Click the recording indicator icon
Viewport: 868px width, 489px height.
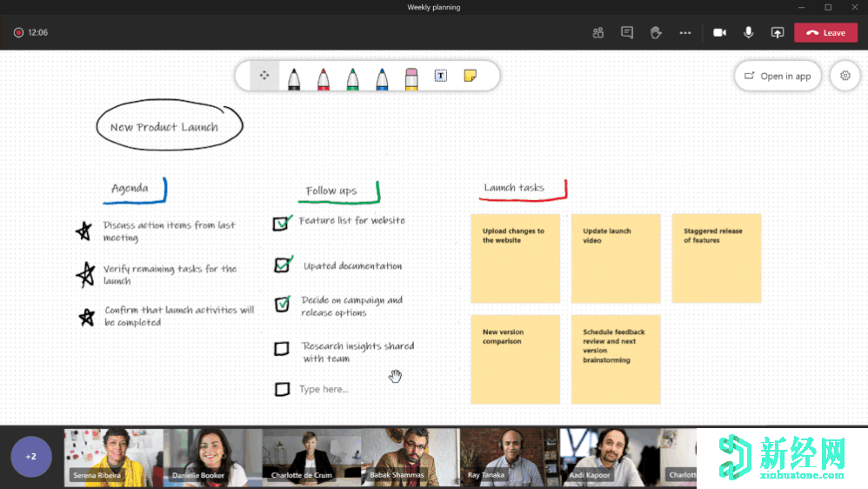pos(18,33)
